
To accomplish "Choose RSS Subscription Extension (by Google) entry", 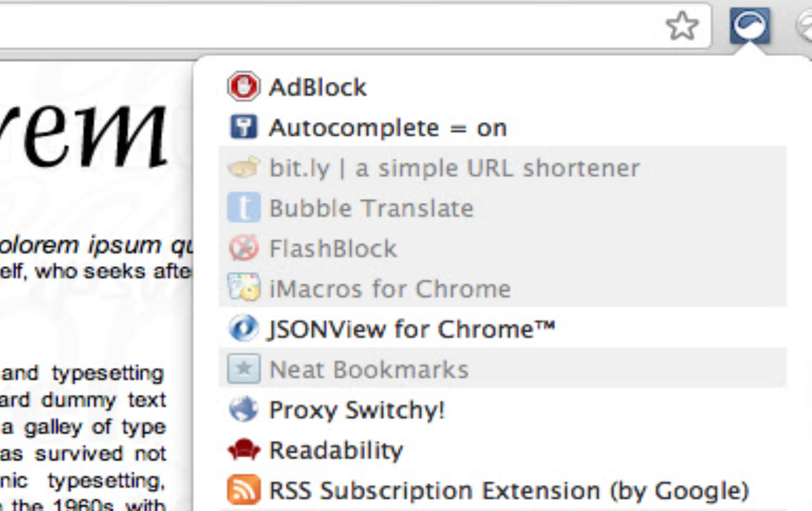I will pyautogui.click(x=509, y=491).
